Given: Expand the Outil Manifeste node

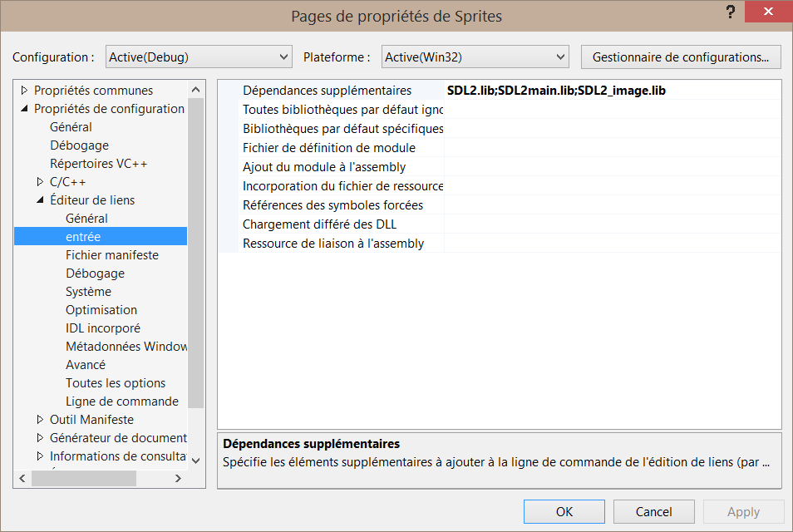Looking at the screenshot, I should coord(40,420).
